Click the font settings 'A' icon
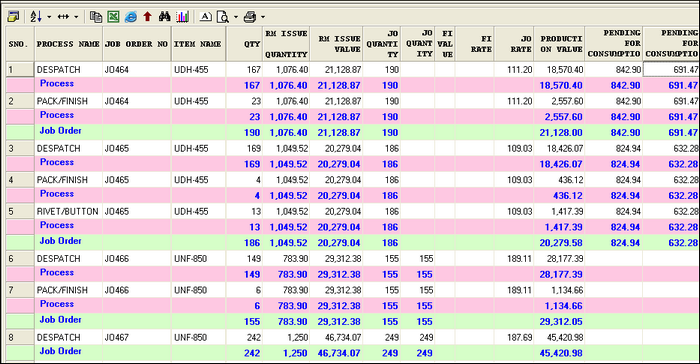 tap(205, 17)
